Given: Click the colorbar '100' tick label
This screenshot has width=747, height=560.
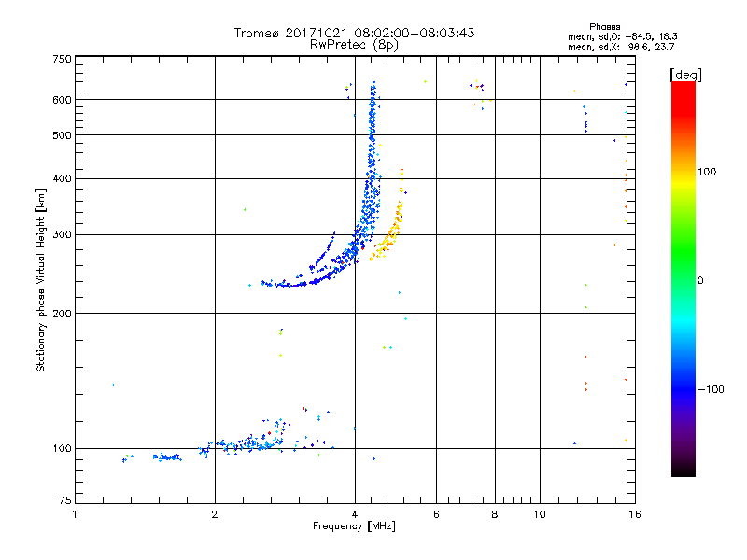Looking at the screenshot, I should (x=707, y=172).
